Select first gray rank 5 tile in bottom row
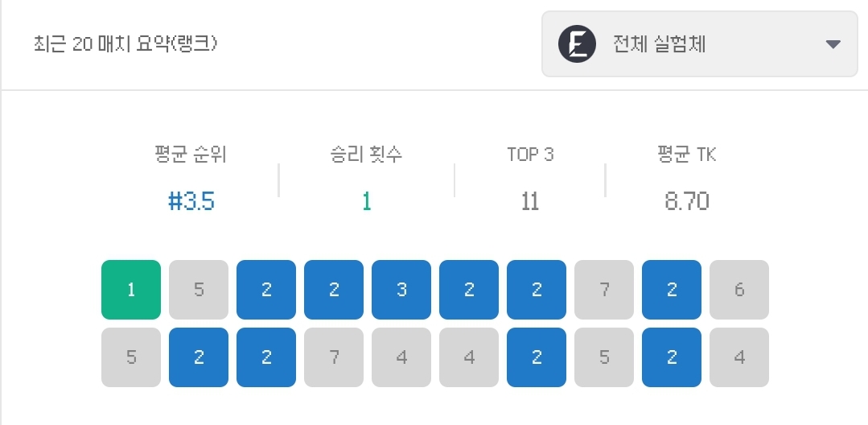868x425 pixels. click(131, 357)
